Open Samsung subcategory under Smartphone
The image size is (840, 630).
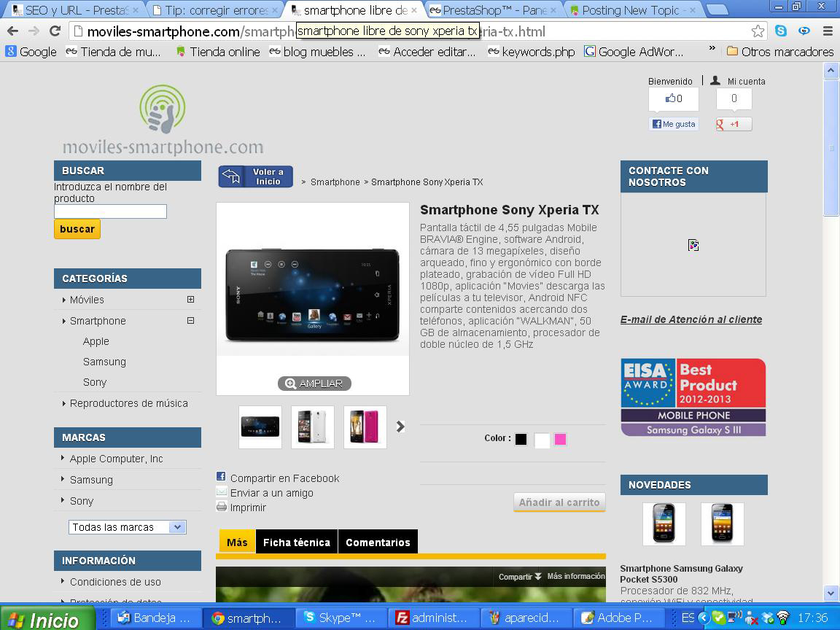click(104, 362)
